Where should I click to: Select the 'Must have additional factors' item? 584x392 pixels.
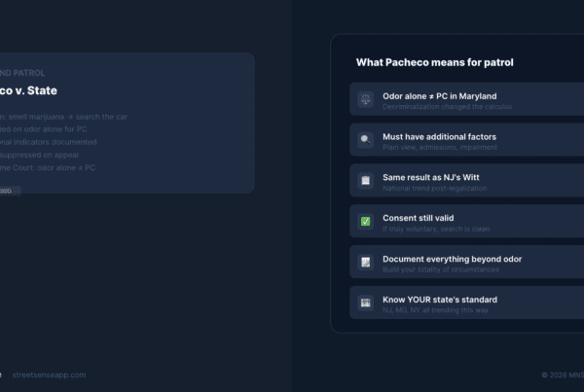(x=439, y=137)
